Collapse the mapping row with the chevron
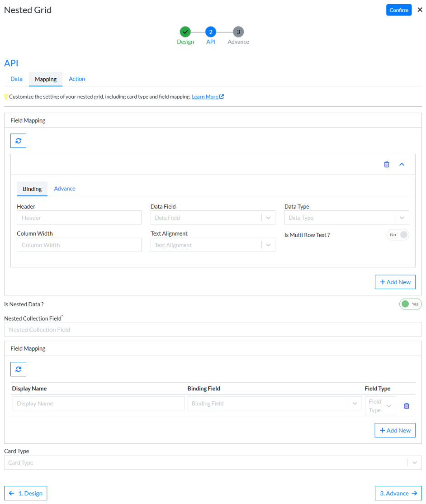The height and width of the screenshot is (504, 426). click(x=402, y=164)
